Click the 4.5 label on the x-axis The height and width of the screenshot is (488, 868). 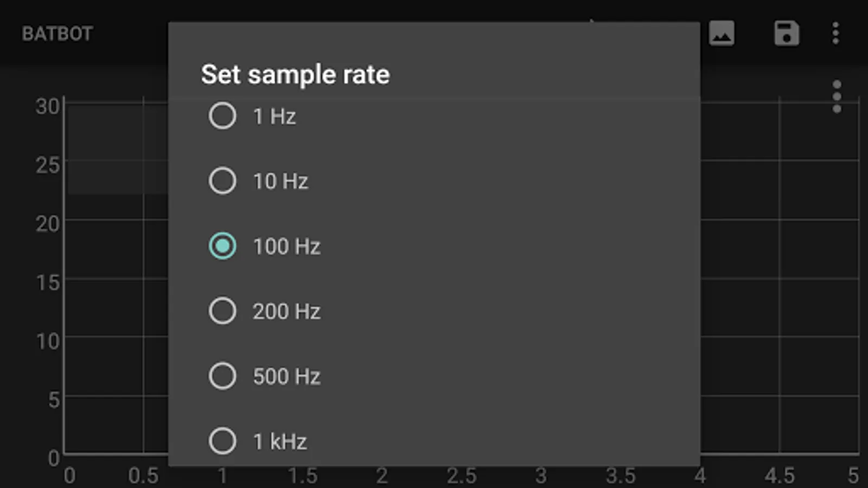[780, 476]
